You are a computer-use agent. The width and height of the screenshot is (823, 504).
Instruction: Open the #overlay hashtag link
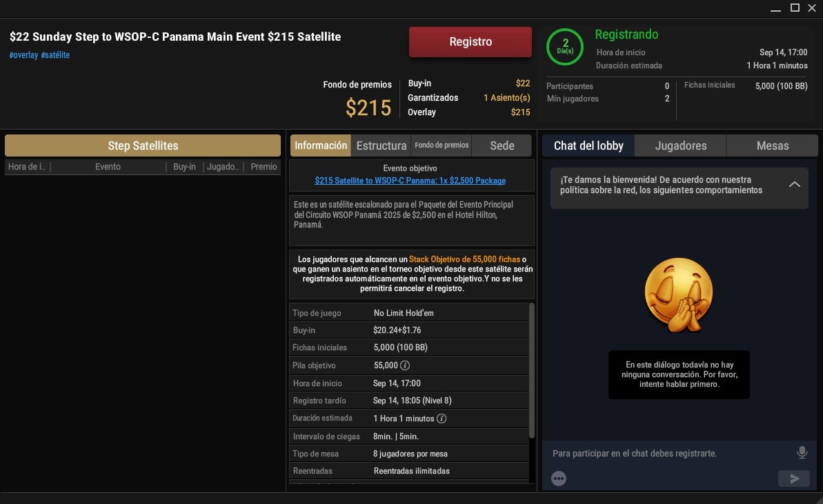click(x=23, y=55)
